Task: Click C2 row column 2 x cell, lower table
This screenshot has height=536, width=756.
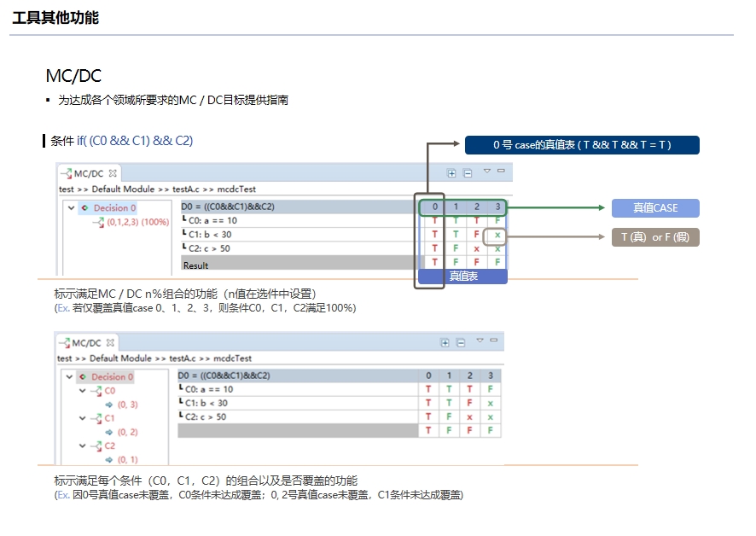Action: 469,417
